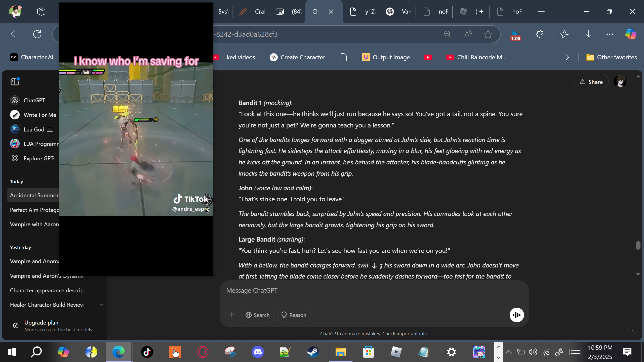Switch to the Crai tab
This screenshot has height=362, width=644.
pos(251,12)
